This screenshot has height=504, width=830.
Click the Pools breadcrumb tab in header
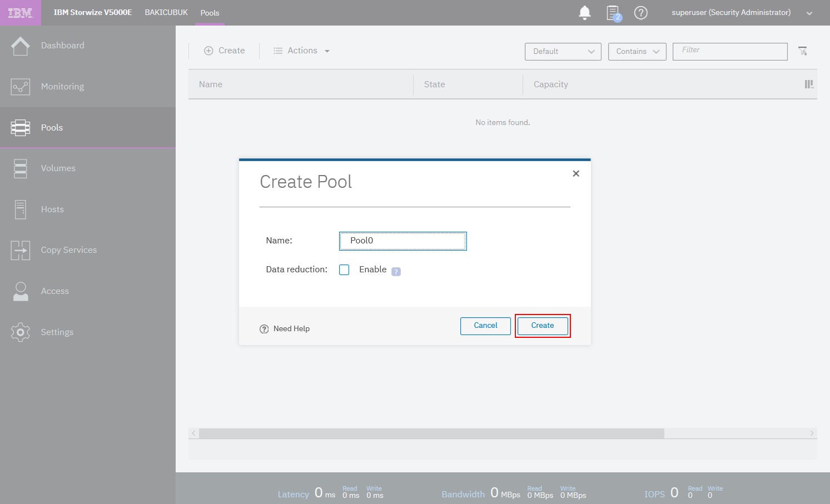click(210, 13)
